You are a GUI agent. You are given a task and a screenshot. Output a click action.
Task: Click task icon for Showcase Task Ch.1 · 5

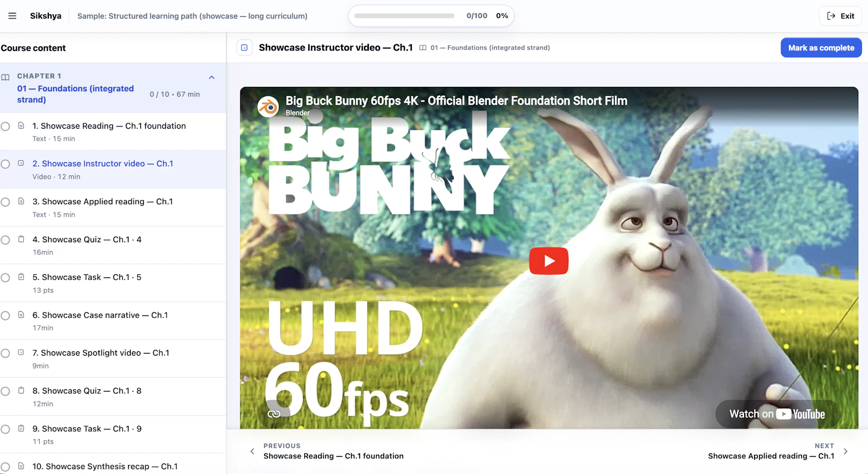[x=21, y=276]
